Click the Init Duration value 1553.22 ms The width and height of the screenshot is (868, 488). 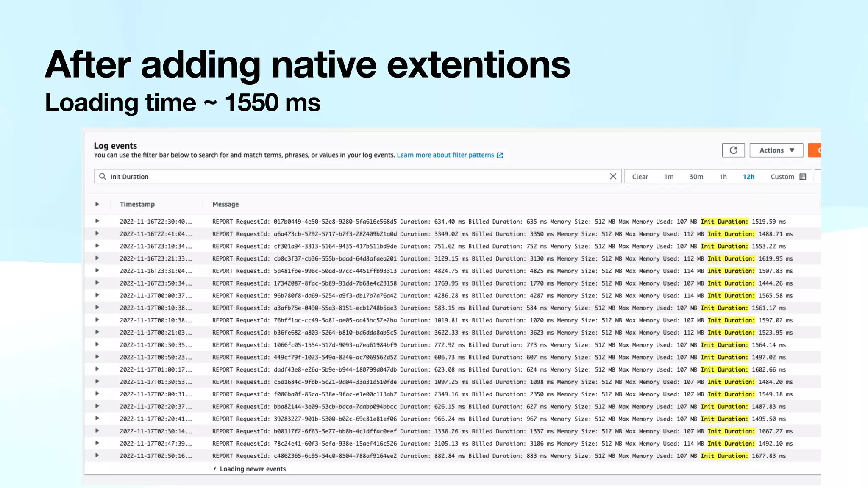click(769, 246)
